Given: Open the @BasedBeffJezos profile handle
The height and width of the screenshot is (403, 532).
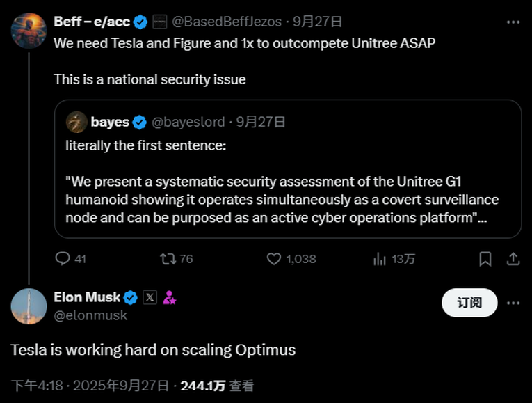Looking at the screenshot, I should pos(228,22).
